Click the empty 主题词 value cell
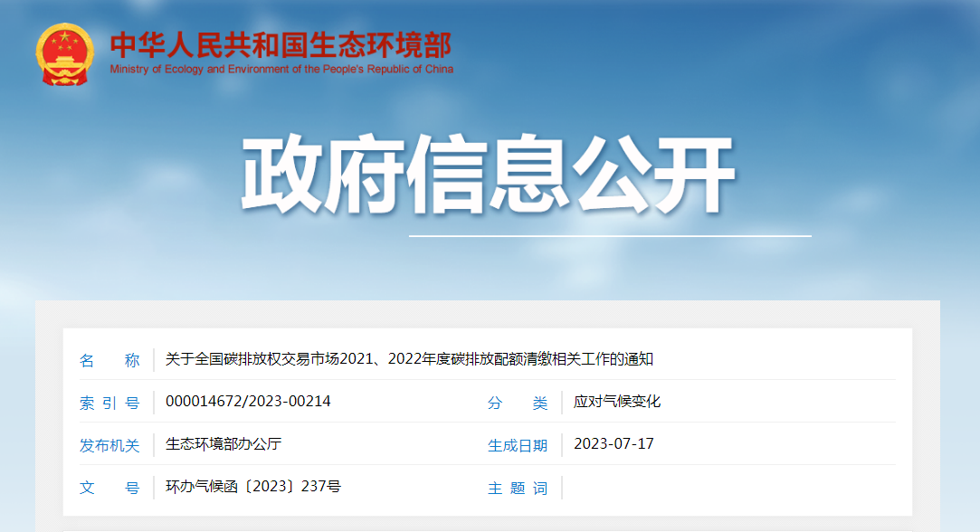 coord(724,488)
